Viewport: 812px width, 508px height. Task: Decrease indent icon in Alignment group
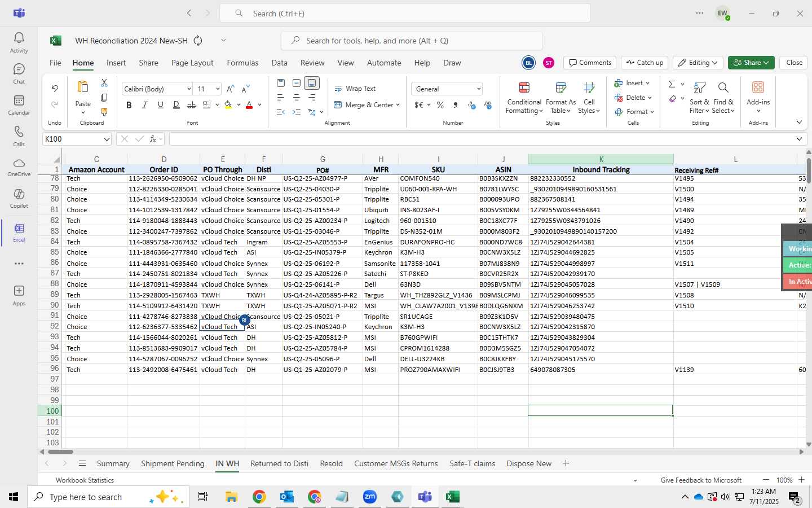(281, 112)
